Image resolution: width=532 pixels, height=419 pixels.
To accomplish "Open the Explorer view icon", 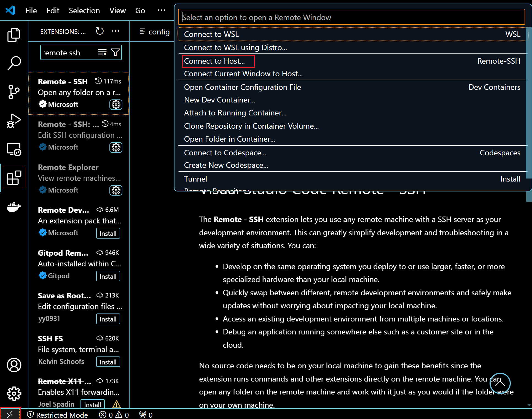I will (14, 35).
